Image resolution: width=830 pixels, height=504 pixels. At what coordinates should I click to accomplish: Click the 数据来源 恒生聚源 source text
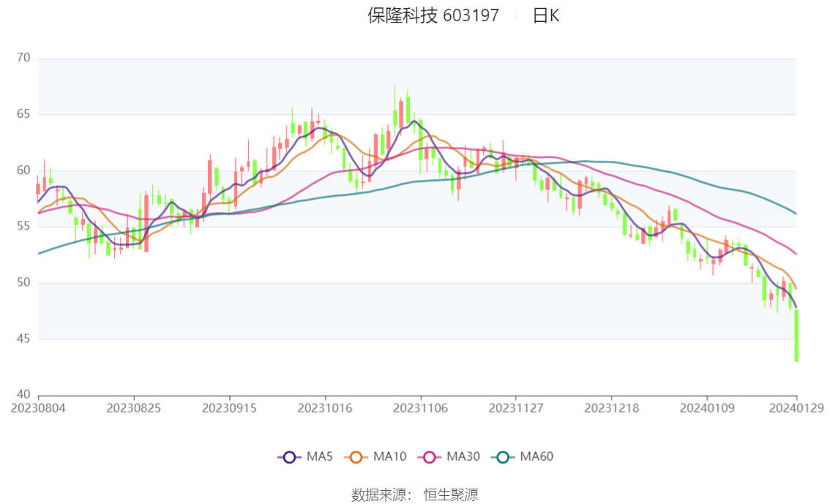[415, 495]
